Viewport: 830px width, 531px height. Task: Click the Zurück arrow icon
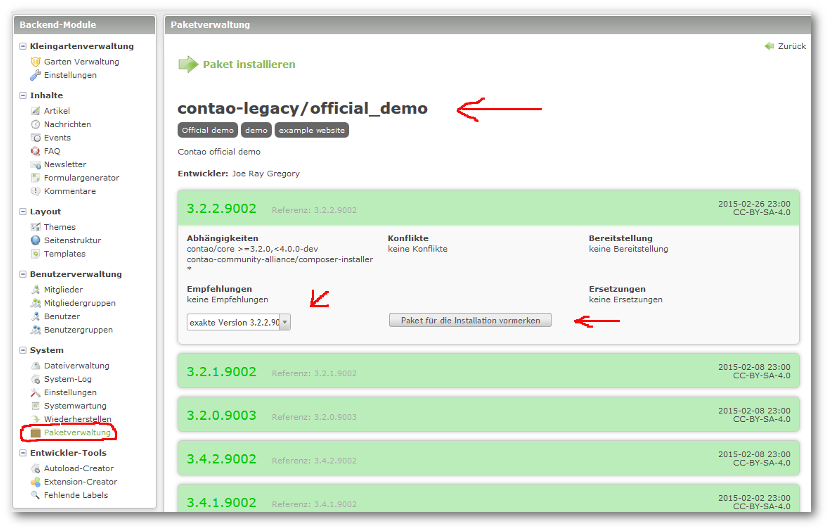coord(770,47)
